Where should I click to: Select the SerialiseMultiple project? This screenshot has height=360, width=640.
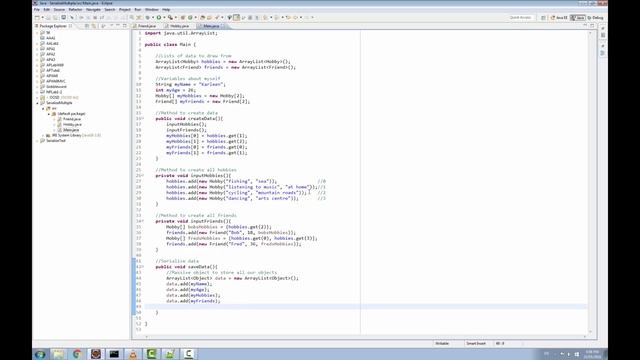pos(59,103)
